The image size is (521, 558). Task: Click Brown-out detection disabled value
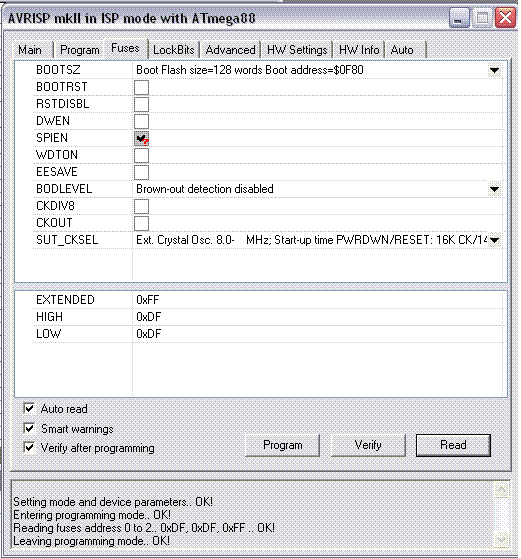tap(205, 189)
